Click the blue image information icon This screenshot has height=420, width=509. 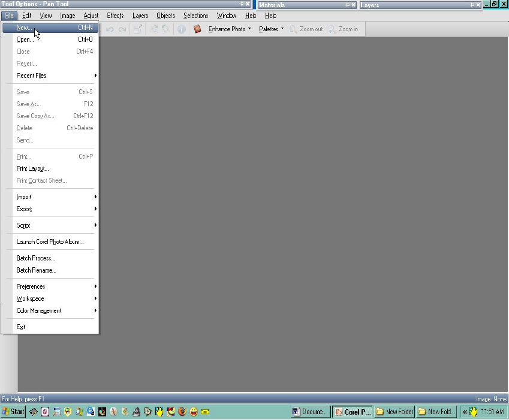(182, 29)
